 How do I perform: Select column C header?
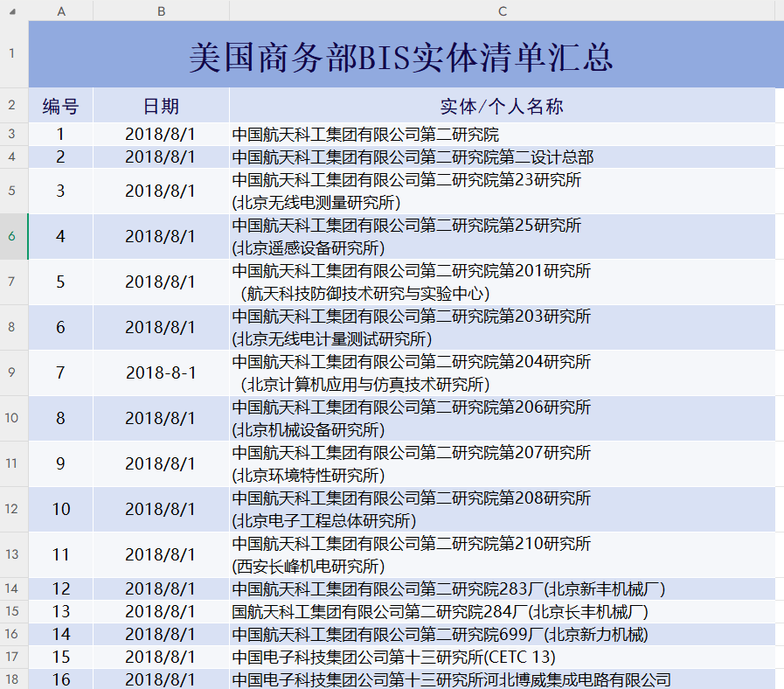click(x=503, y=11)
